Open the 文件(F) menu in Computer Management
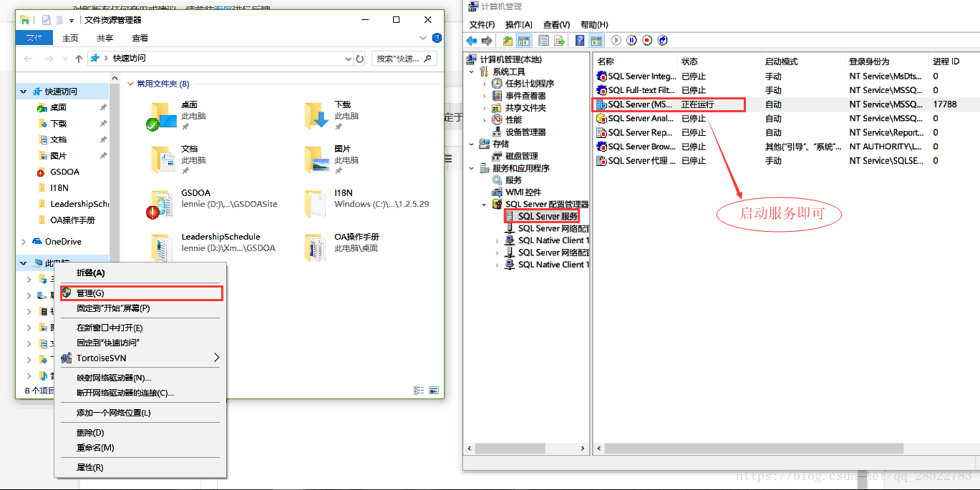 click(482, 25)
